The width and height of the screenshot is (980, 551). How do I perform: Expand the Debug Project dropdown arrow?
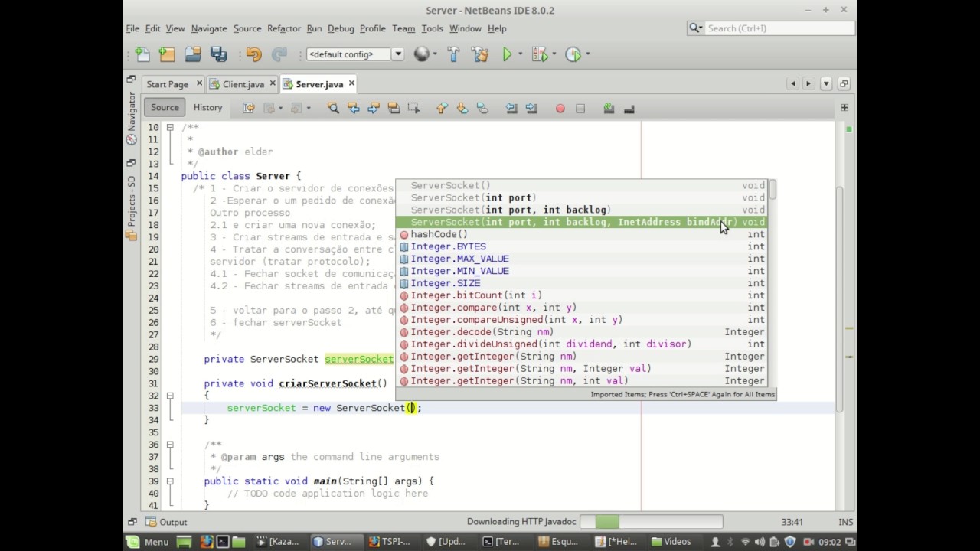click(x=554, y=54)
